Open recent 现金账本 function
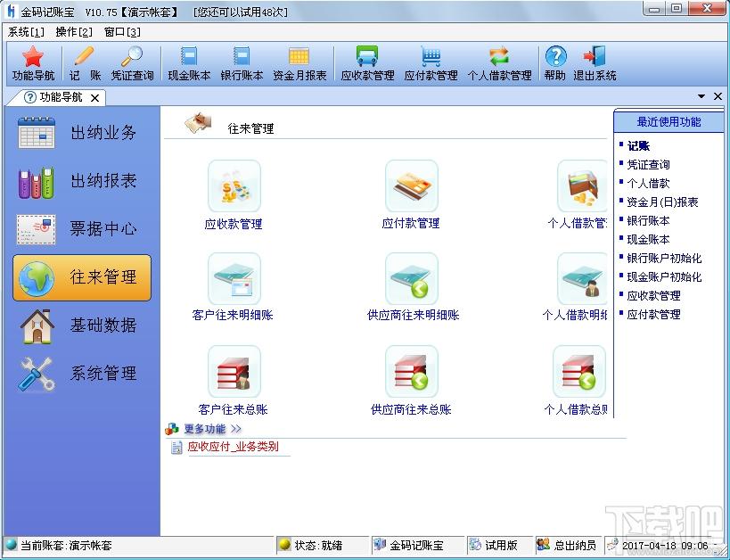This screenshot has height=560, width=730. (649, 240)
